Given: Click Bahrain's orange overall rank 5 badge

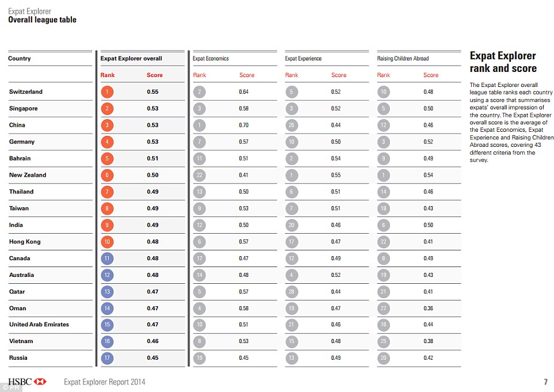Looking at the screenshot, I should click(107, 158).
